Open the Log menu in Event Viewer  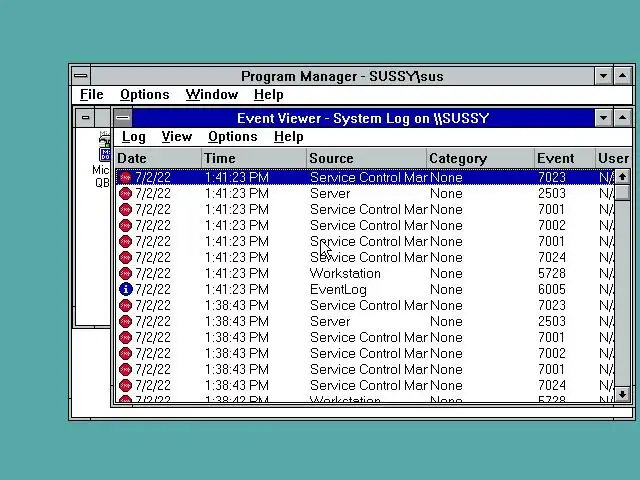pyautogui.click(x=133, y=137)
